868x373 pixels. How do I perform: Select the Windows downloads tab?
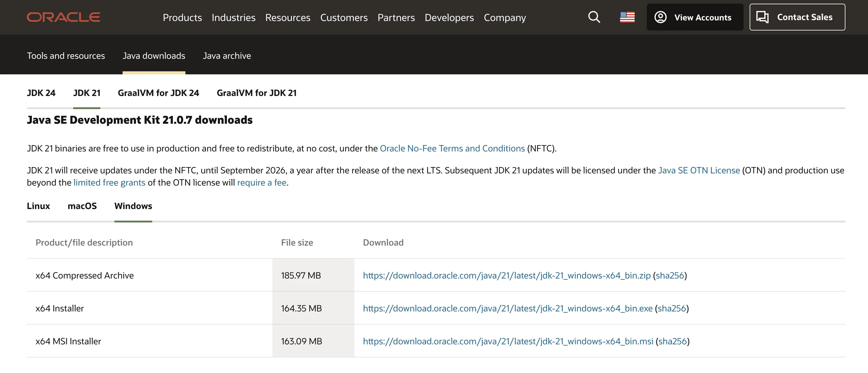pyautogui.click(x=133, y=206)
